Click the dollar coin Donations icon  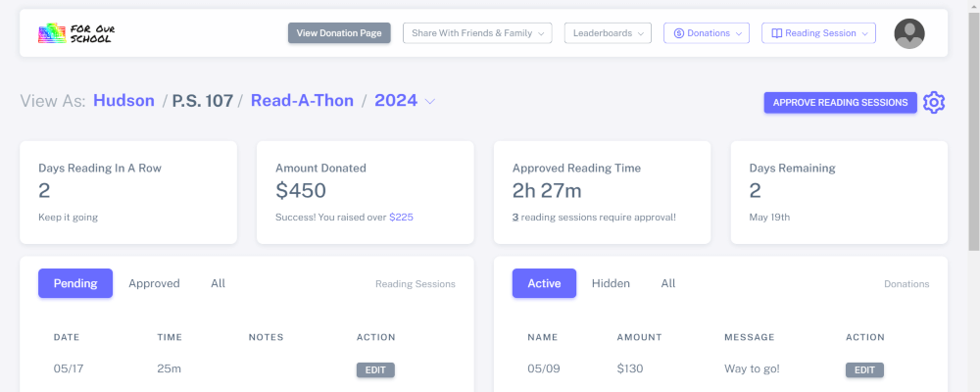[x=677, y=33]
